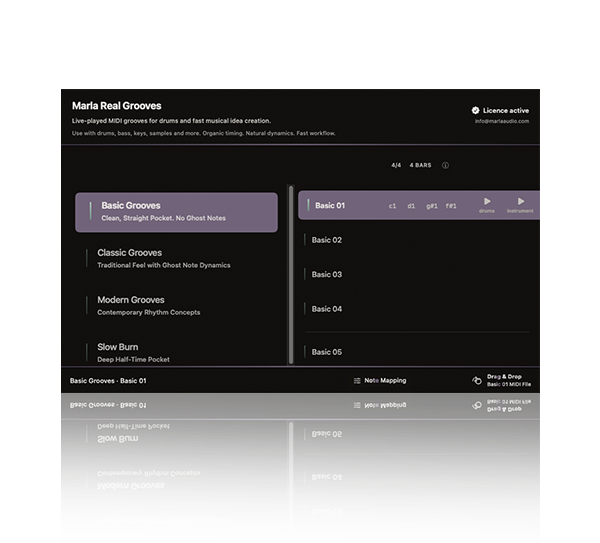Select the Basic 05 groove
This screenshot has height=543, width=600.
(419, 352)
